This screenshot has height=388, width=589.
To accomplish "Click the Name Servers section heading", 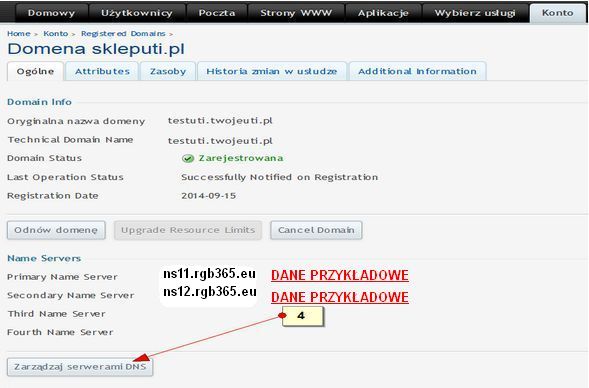I will point(44,258).
